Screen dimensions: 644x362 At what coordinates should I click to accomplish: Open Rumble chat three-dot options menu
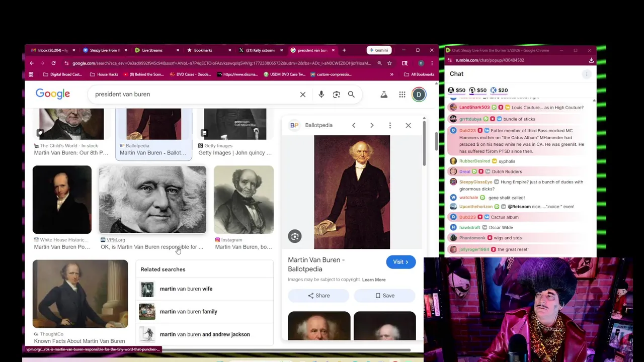(587, 74)
